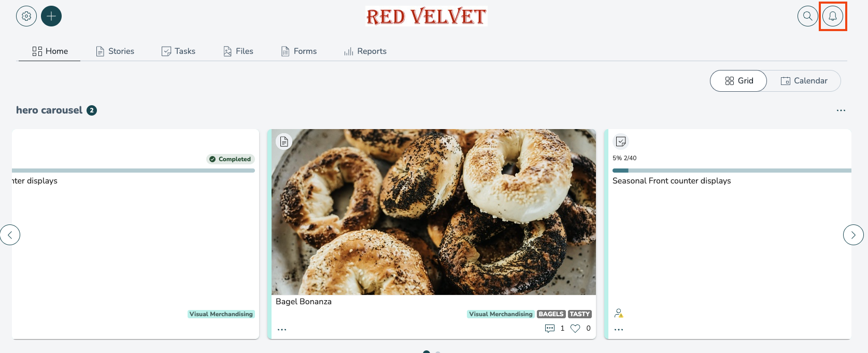Click the plus create button

click(51, 16)
